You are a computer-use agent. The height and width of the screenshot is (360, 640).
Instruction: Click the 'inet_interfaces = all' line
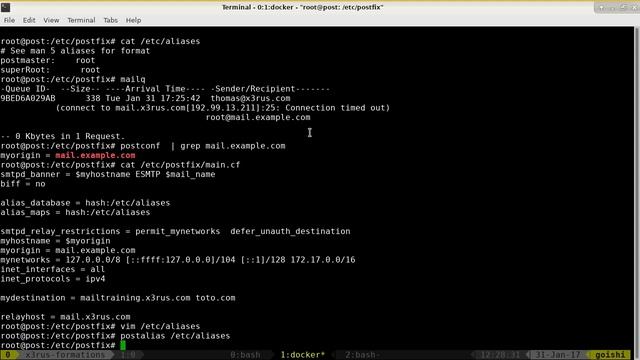(53, 269)
